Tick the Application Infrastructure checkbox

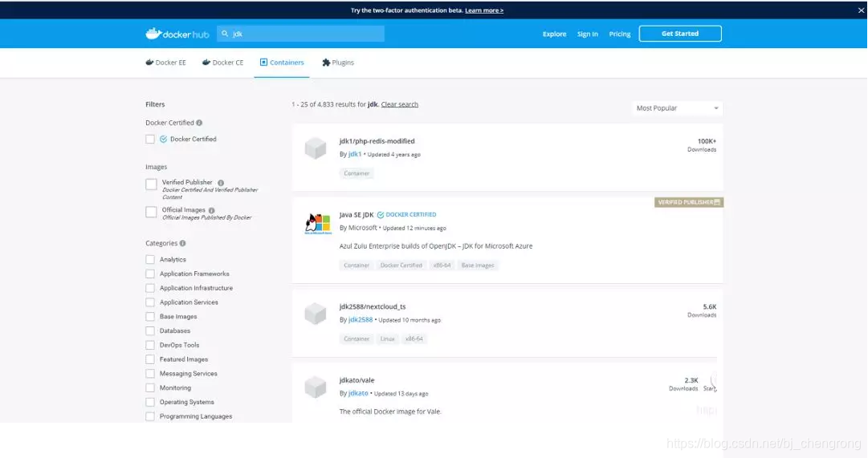point(150,288)
